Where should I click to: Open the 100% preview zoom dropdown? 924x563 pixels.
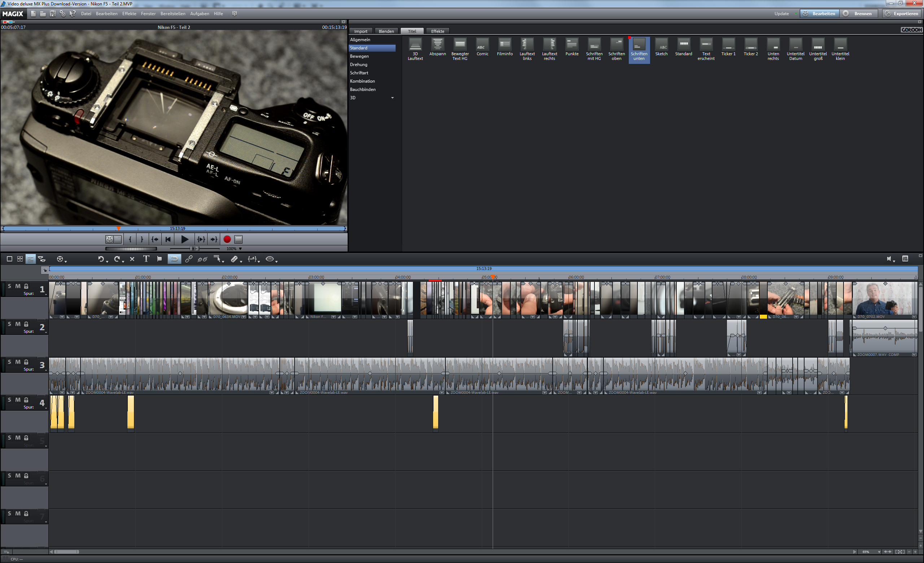(240, 249)
